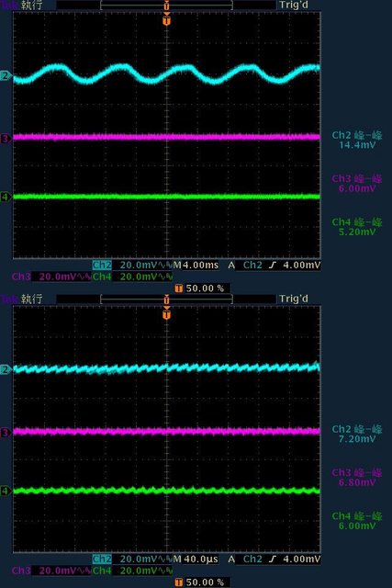
Task: Click the highlighted Ch2 label left of M4.00ms
Action: (102, 266)
